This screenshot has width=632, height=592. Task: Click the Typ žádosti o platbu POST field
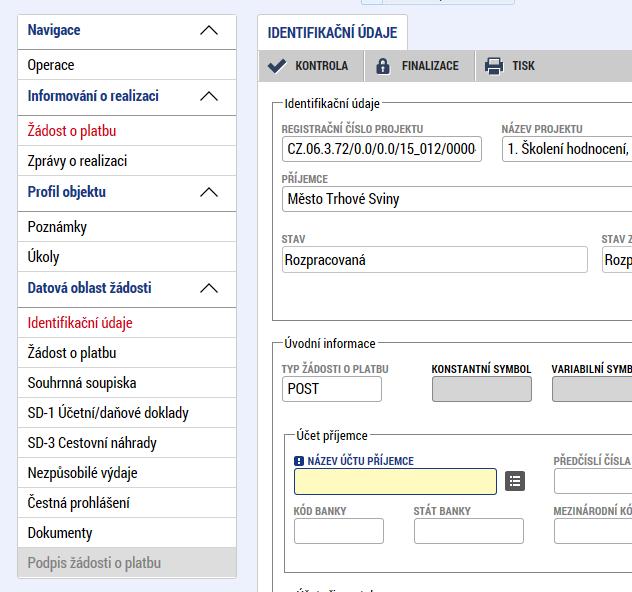(332, 389)
